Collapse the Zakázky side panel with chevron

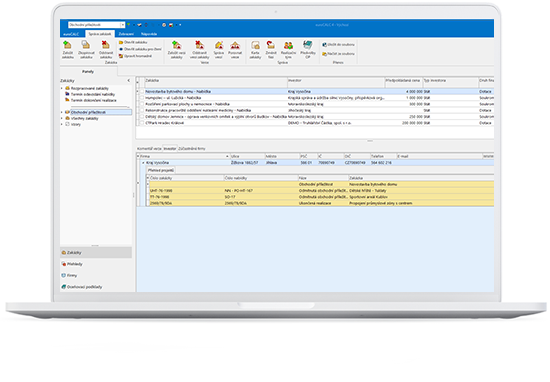coord(128,81)
